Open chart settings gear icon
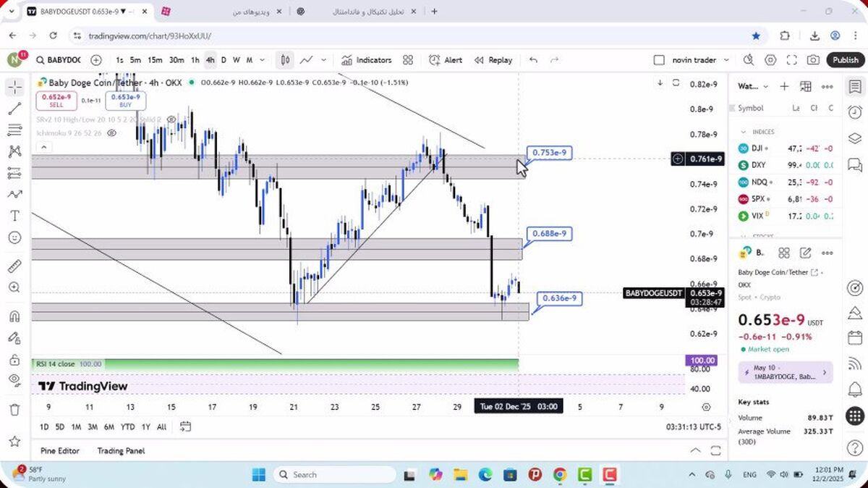Image resolution: width=868 pixels, height=488 pixels. [770, 60]
